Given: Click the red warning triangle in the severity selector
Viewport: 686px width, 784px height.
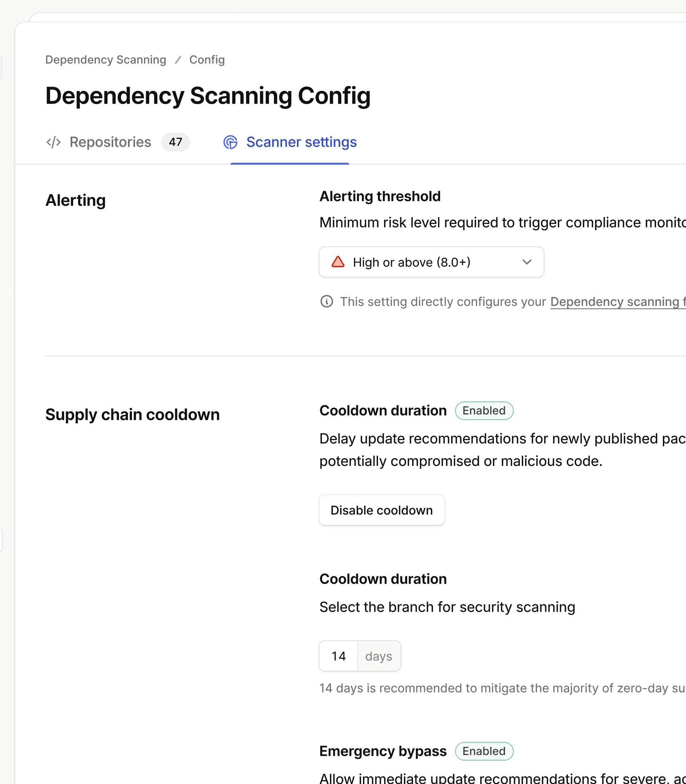Looking at the screenshot, I should 338,262.
